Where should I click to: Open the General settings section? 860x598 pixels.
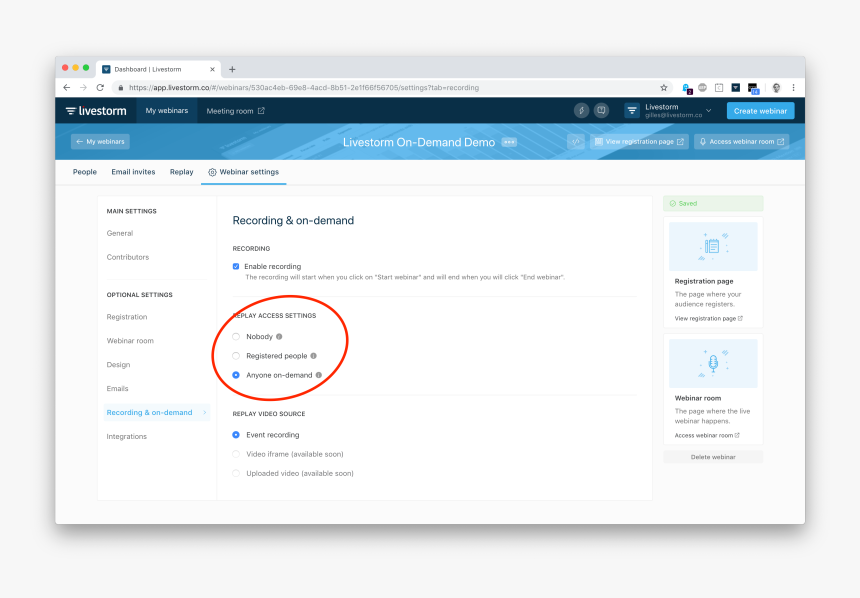coord(120,233)
